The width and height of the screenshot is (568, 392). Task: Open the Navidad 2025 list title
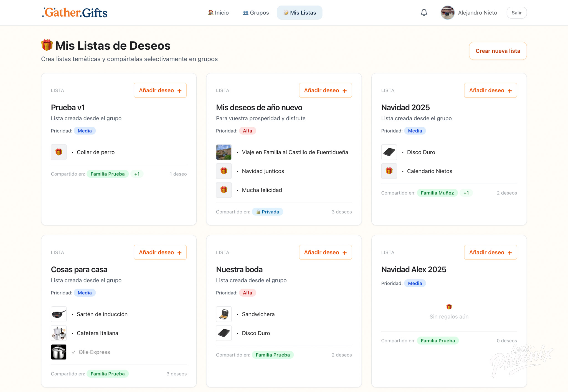coord(405,107)
